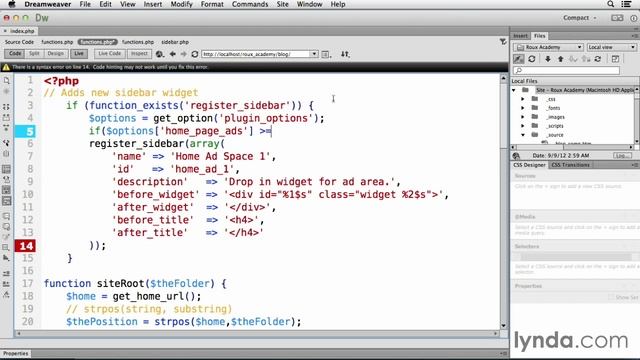Switch to the Insert panel tab
This screenshot has width=640, height=360.
point(520,36)
